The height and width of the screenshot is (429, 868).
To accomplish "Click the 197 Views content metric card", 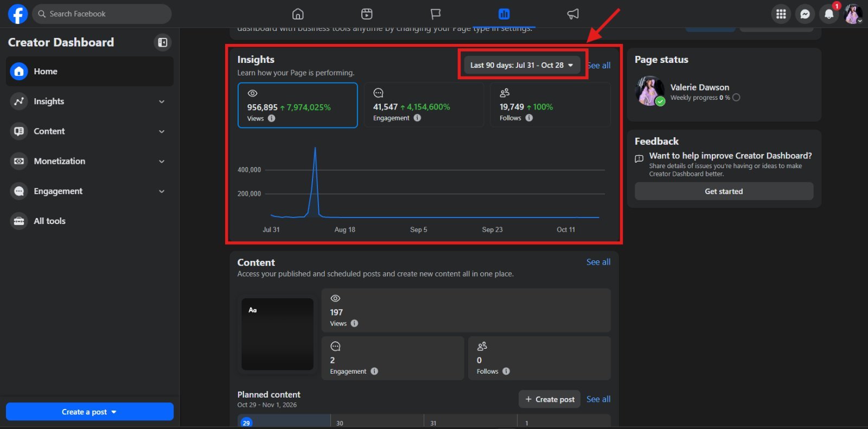I will [x=466, y=310].
